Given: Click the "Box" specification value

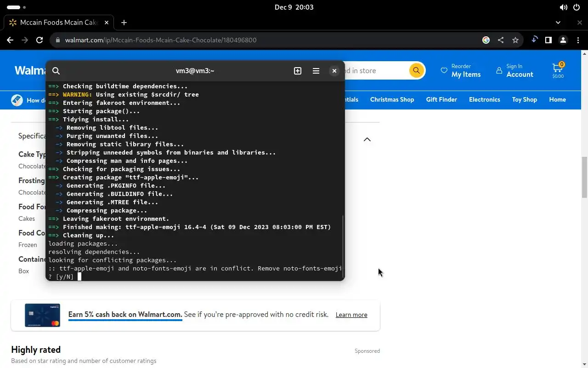Looking at the screenshot, I should (23, 271).
